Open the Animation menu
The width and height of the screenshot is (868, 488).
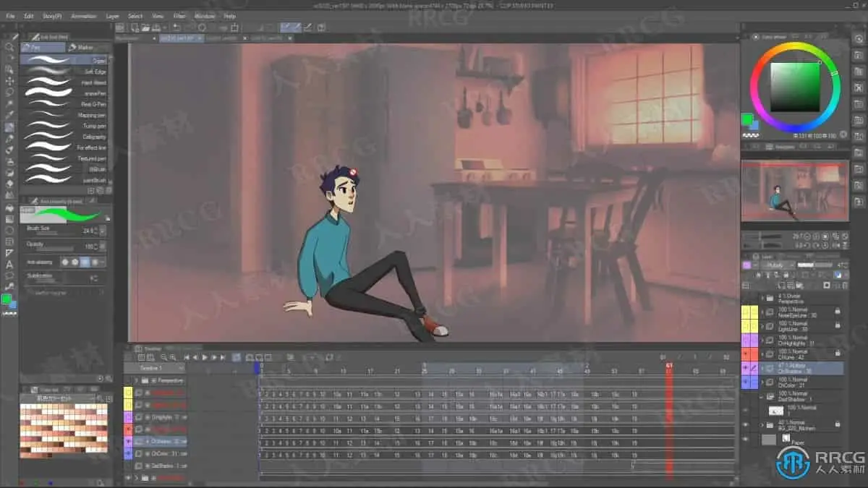pos(83,15)
